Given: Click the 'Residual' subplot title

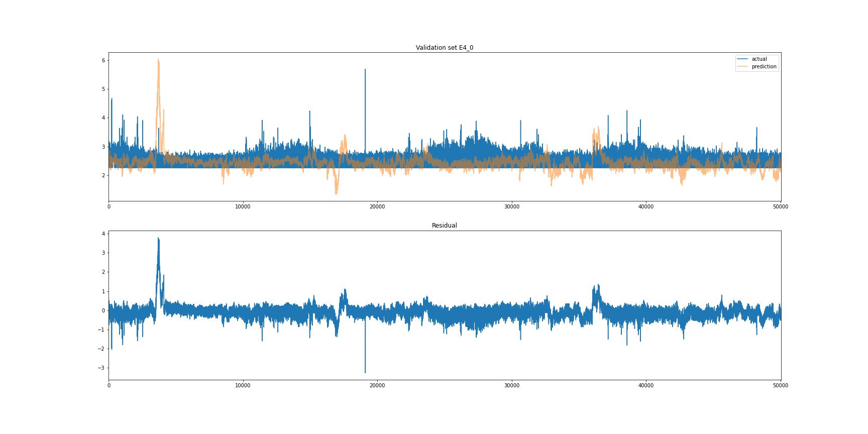Looking at the screenshot, I should (444, 226).
